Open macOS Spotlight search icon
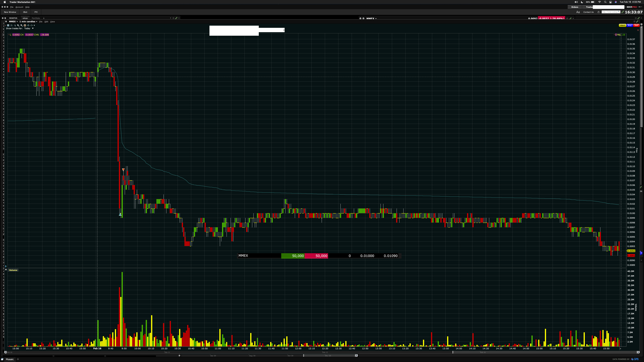This screenshot has height=362, width=644. pyautogui.click(x=605, y=2)
